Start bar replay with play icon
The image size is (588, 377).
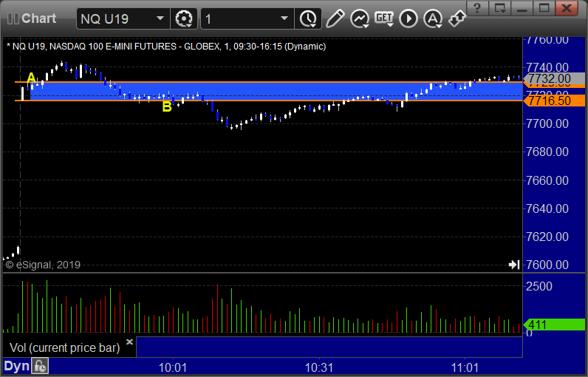[408, 18]
